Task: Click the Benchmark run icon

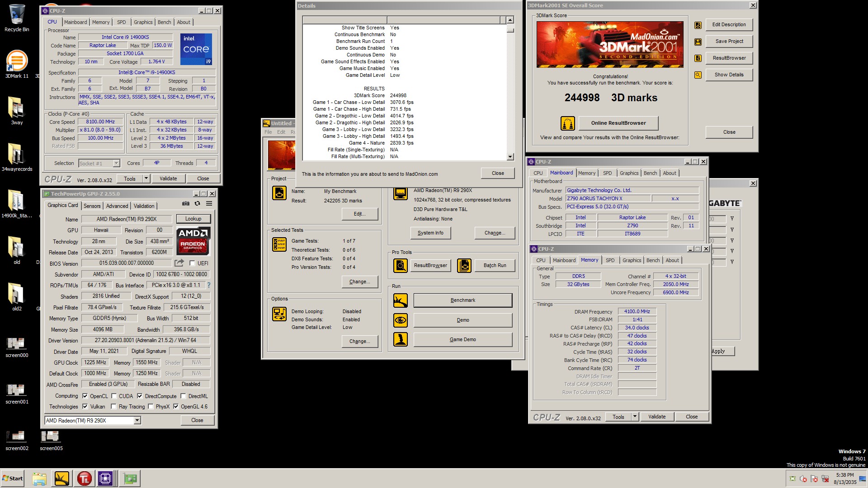Action: [401, 300]
